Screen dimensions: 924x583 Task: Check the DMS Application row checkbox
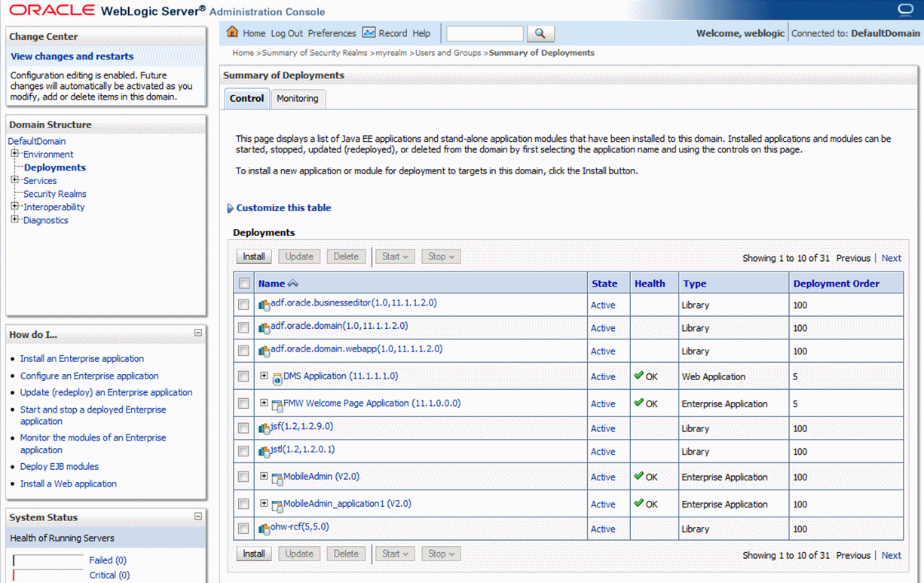click(x=243, y=376)
